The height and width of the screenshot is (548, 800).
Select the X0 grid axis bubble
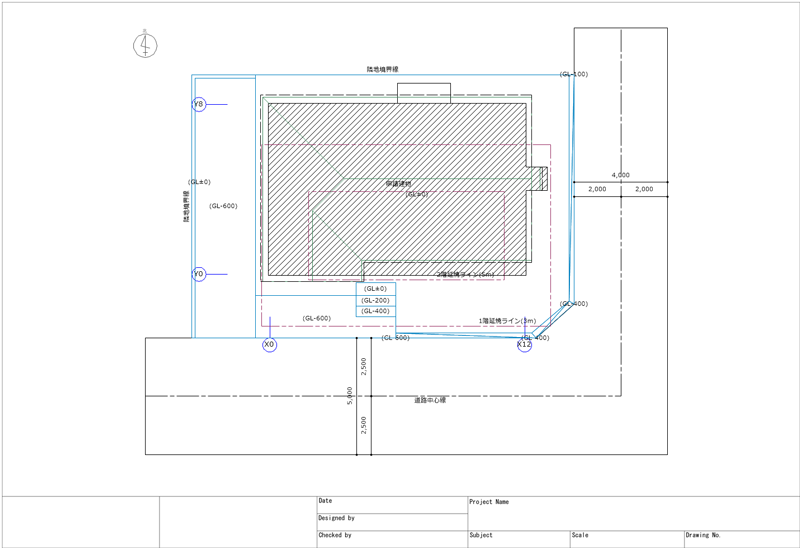coord(269,345)
